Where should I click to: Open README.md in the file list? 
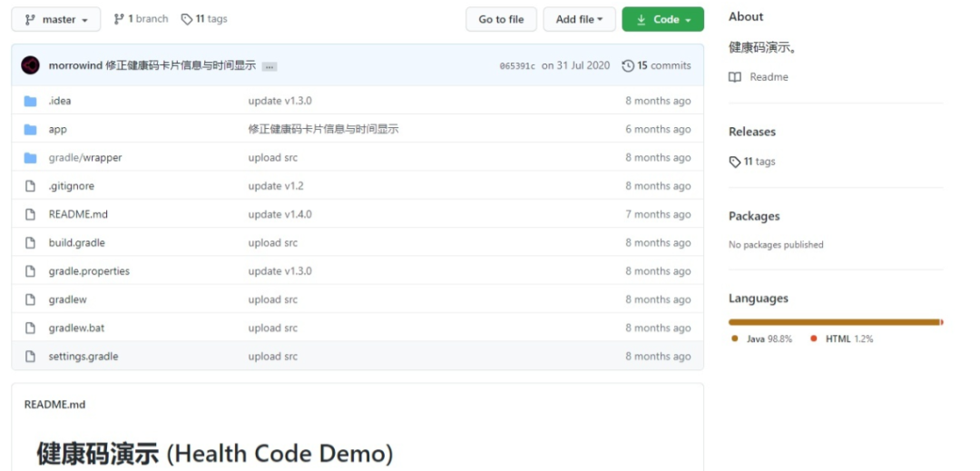[x=78, y=214]
